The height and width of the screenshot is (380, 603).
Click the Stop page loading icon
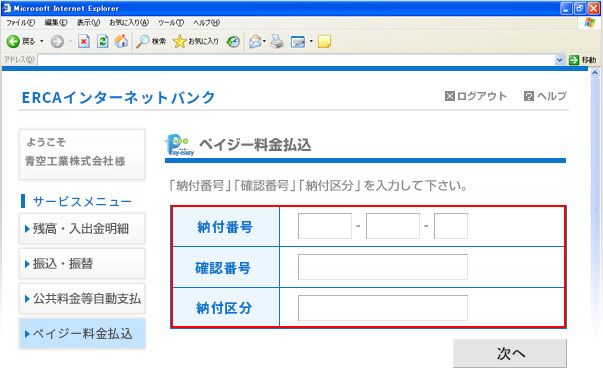click(84, 41)
